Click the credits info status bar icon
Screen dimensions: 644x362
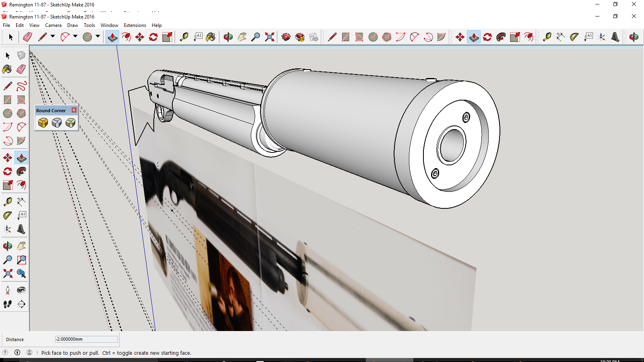[17, 352]
